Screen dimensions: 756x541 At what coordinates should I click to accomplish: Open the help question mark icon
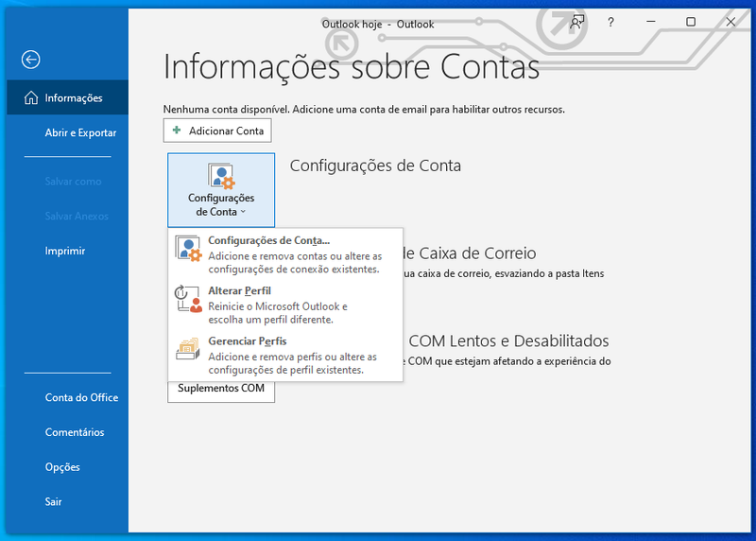pos(610,22)
